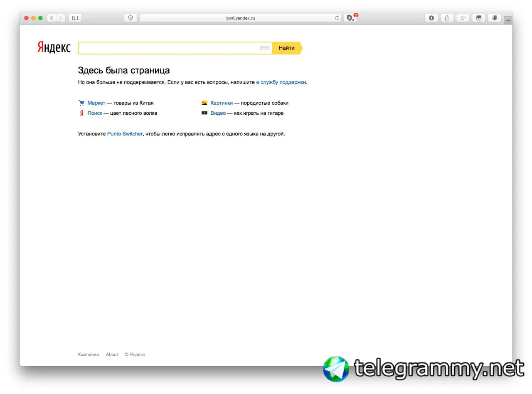Close the Safari window with red button
The width and height of the screenshot is (532, 394).
[27, 18]
